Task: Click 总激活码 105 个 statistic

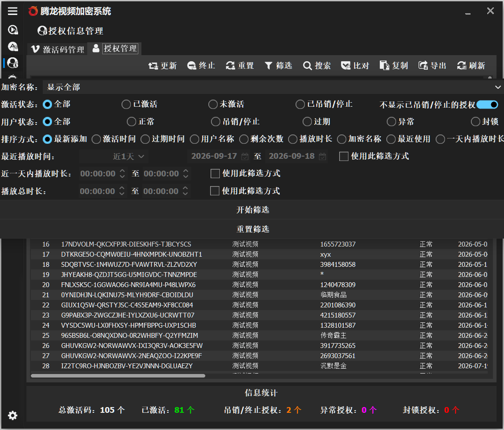Action: pos(92,410)
